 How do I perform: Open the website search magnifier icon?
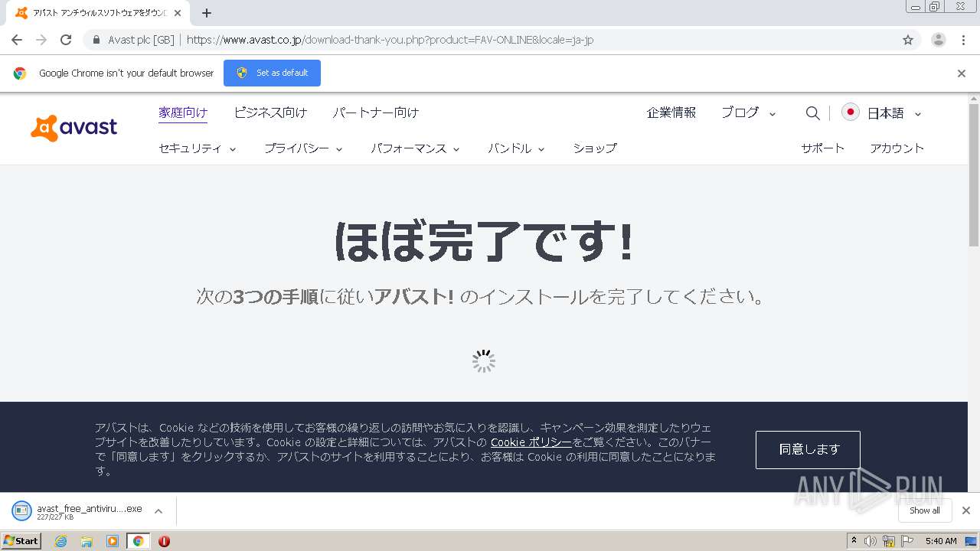pyautogui.click(x=812, y=113)
